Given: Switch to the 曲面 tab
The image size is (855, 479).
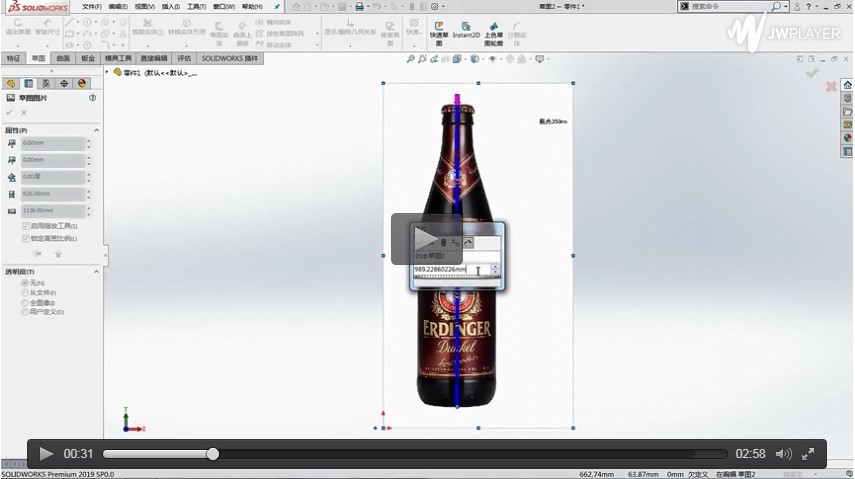Looking at the screenshot, I should pyautogui.click(x=63, y=58).
